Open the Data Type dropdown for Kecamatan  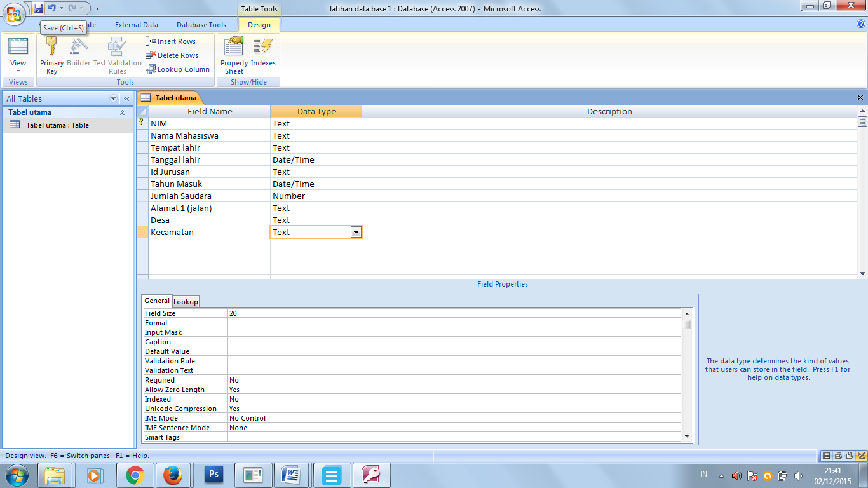[x=356, y=232]
